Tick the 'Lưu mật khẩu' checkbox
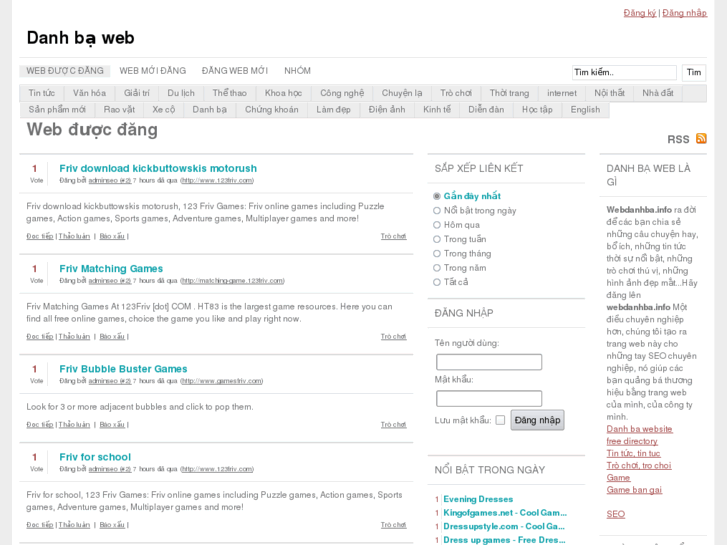This screenshot has width=727, height=545. coord(500,420)
